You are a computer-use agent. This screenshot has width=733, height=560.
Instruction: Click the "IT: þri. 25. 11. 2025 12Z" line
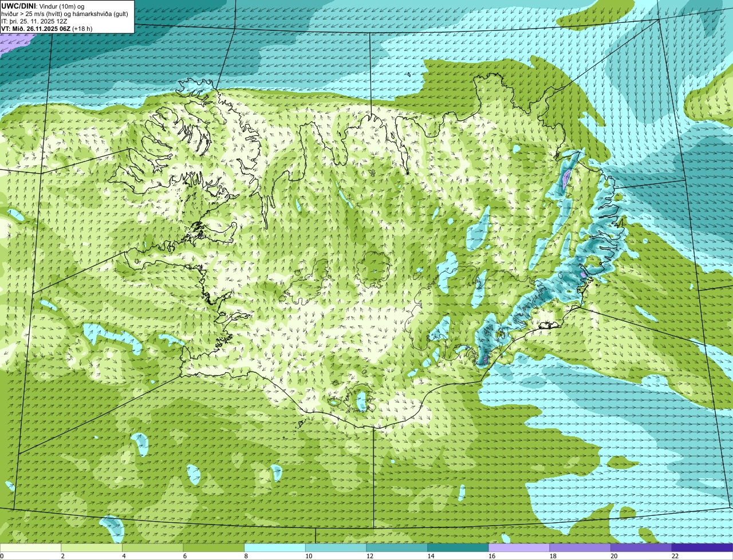[34, 21]
